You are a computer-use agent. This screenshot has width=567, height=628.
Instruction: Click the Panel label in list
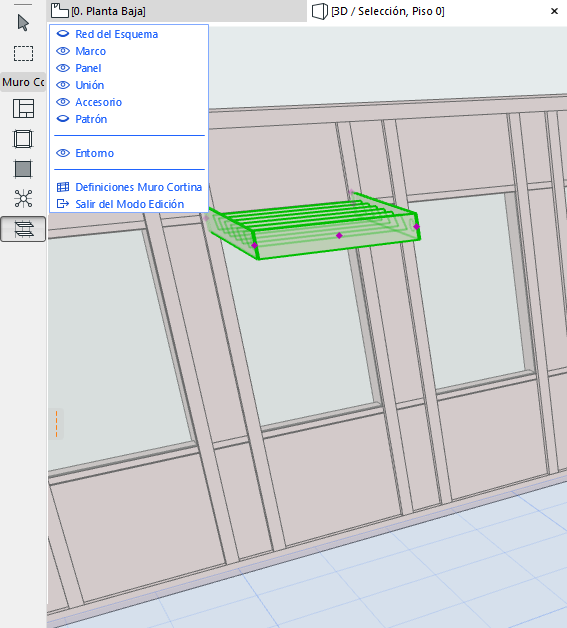[x=88, y=68]
